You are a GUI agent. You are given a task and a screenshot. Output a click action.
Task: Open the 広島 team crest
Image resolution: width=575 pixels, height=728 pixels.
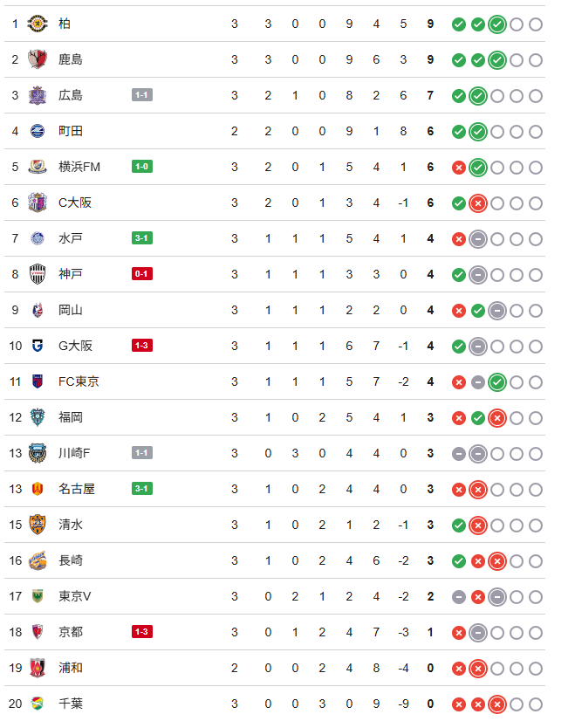[38, 95]
